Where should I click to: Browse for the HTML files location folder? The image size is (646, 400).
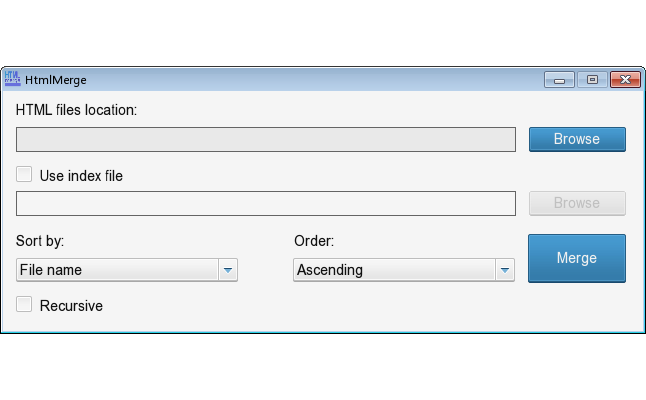click(x=577, y=139)
